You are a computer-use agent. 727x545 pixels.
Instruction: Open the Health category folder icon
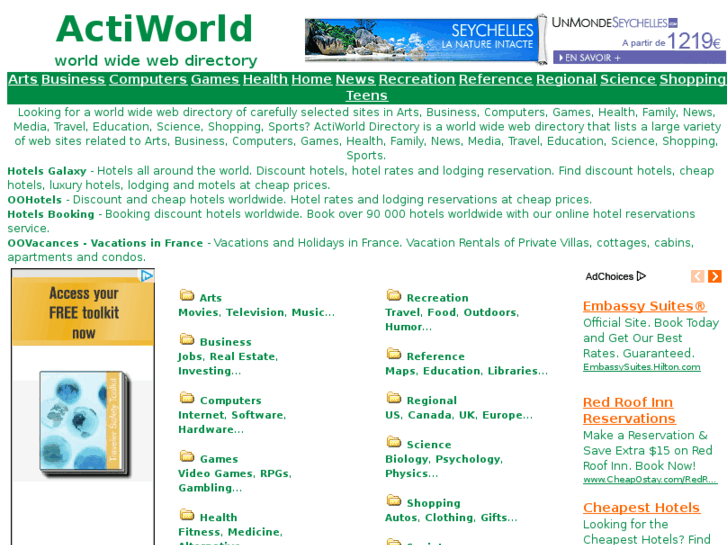pos(187,515)
